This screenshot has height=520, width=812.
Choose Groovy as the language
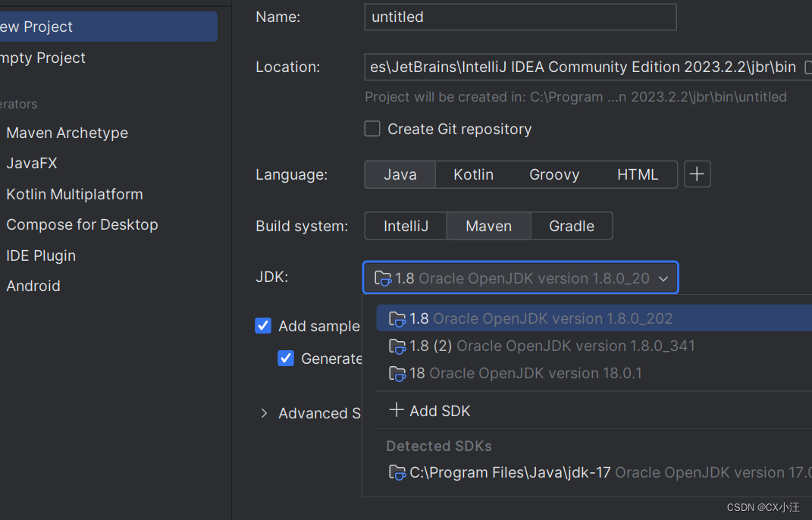[554, 174]
